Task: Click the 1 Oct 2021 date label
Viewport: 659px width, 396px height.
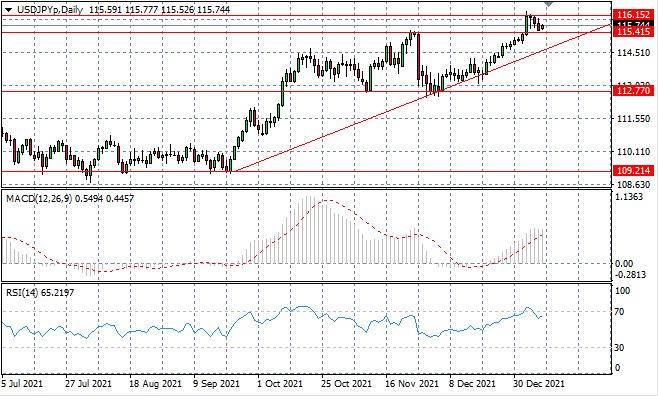Action: pos(280,384)
